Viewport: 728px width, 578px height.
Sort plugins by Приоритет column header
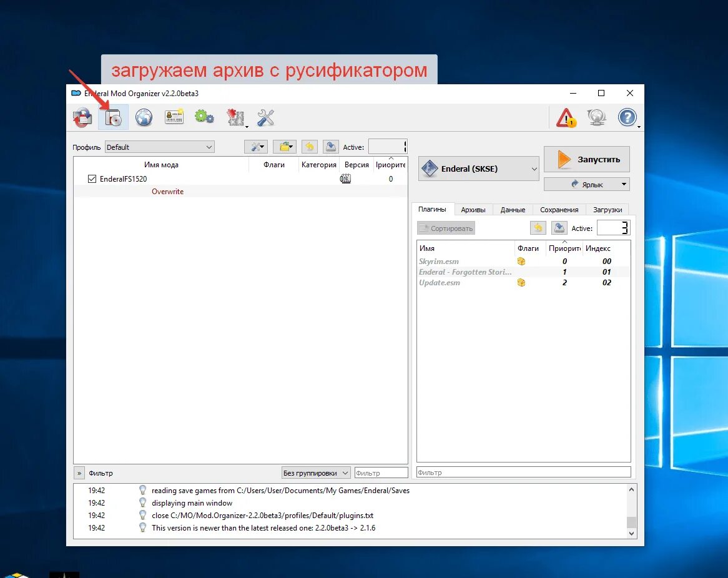pos(564,248)
